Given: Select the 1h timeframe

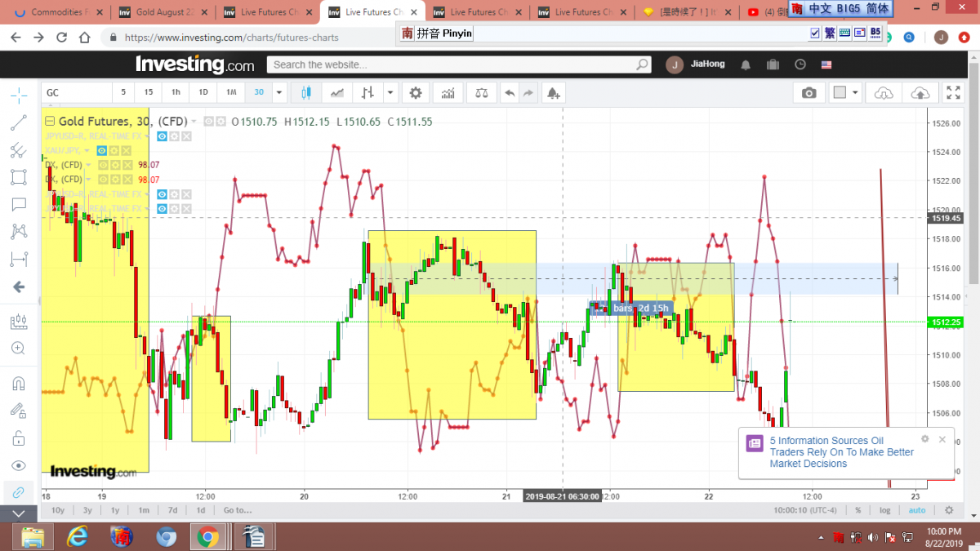Looking at the screenshot, I should (176, 93).
